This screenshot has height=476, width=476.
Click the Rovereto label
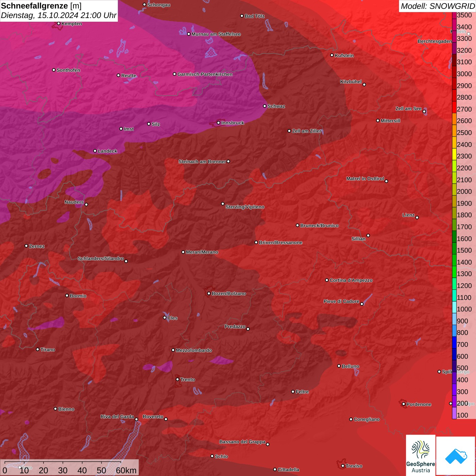tap(153, 417)
